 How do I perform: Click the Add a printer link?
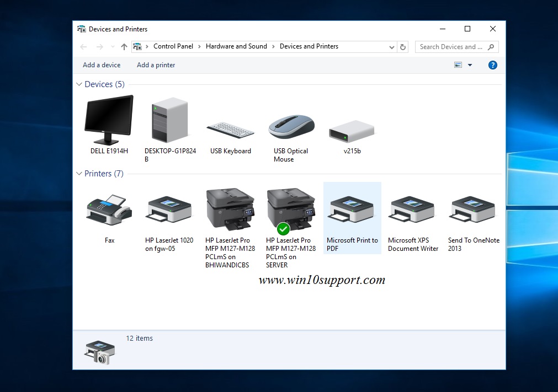point(156,65)
